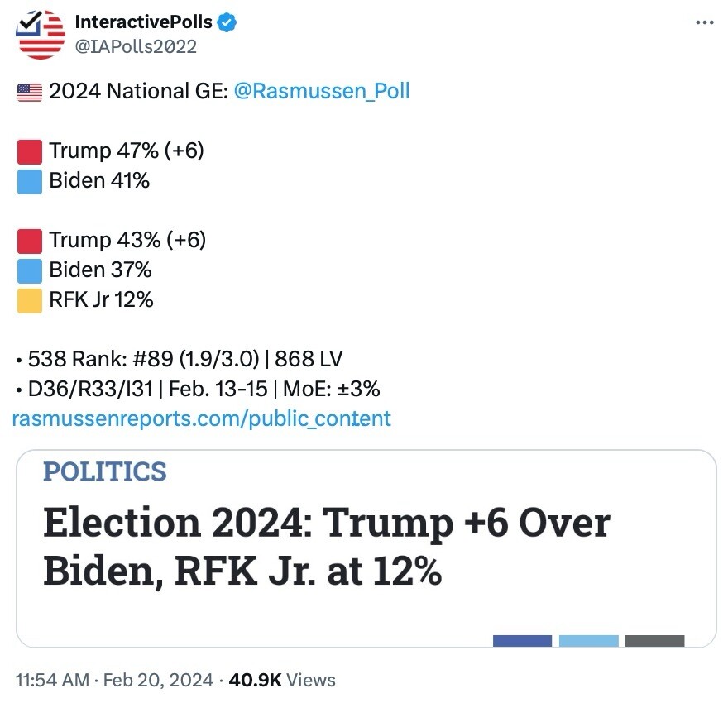This screenshot has width=728, height=703.
Task: Click the light blue bar in the card
Action: (x=588, y=641)
